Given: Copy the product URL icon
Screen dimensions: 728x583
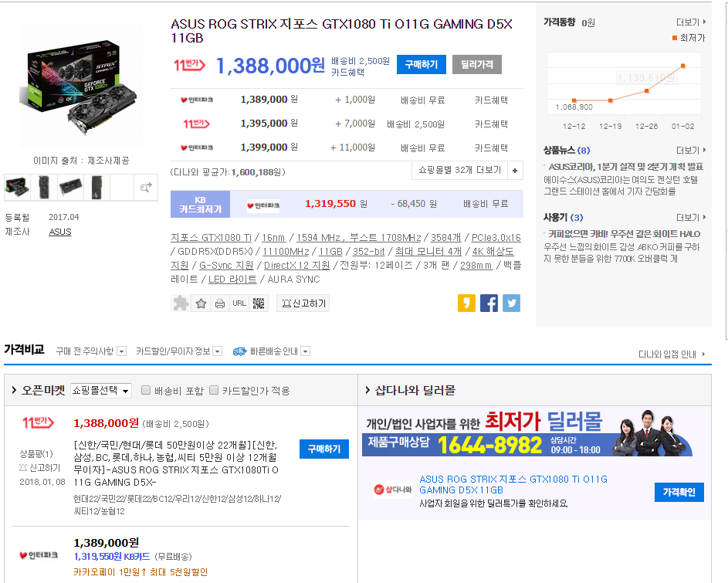Looking at the screenshot, I should 239,303.
